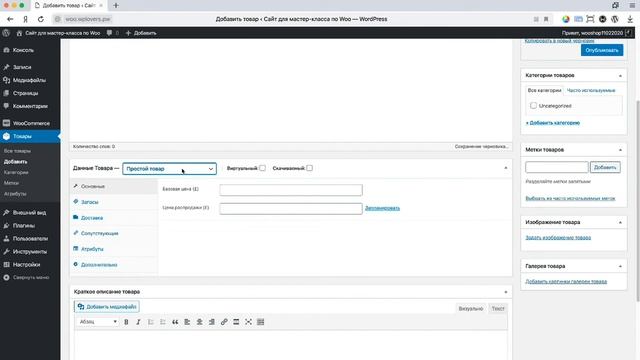Align text right in the editor
Viewport: 640px width, 360px height.
click(212, 322)
